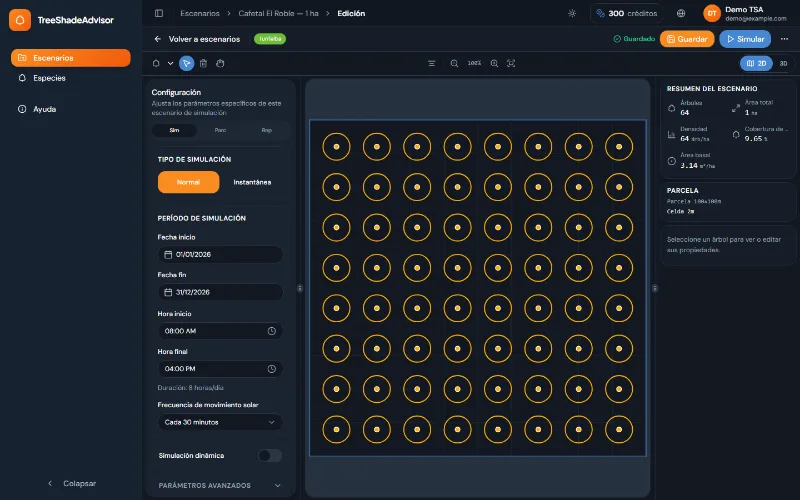The height and width of the screenshot is (500, 800).
Task: Click the left panel resize handle
Action: (300, 289)
